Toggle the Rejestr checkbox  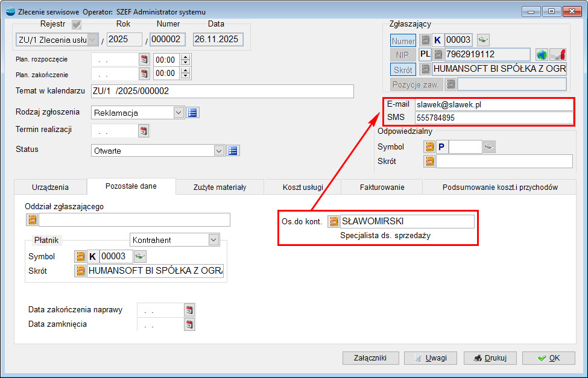coord(77,25)
